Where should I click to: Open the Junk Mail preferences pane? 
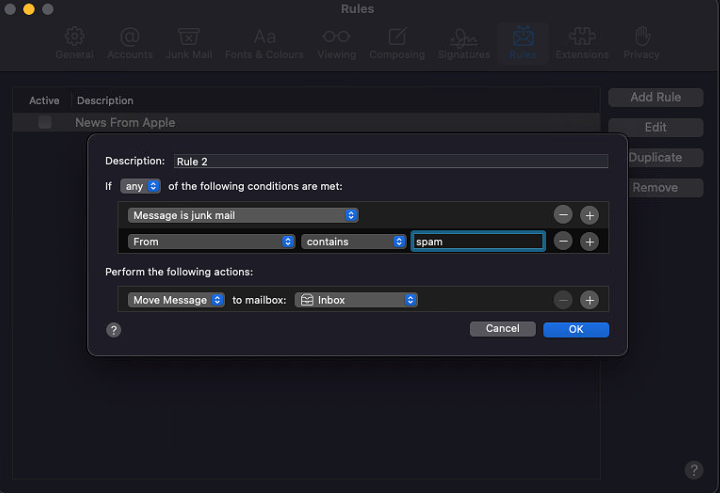tap(189, 43)
